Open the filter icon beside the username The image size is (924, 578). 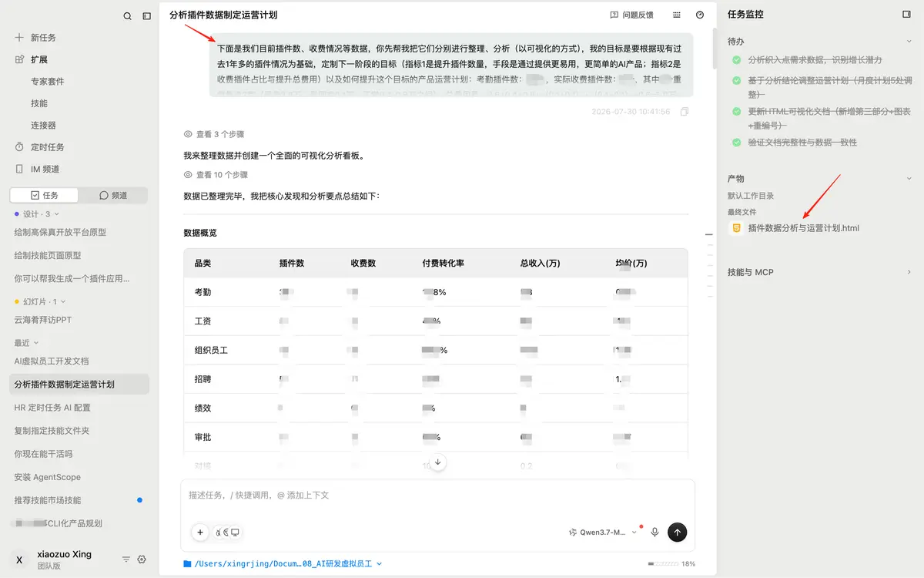tap(126, 560)
